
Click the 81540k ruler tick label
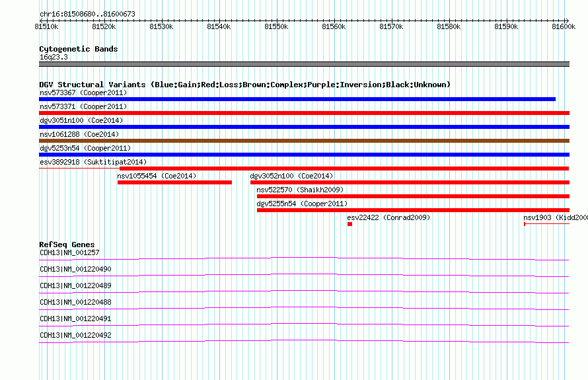pyautogui.click(x=219, y=26)
